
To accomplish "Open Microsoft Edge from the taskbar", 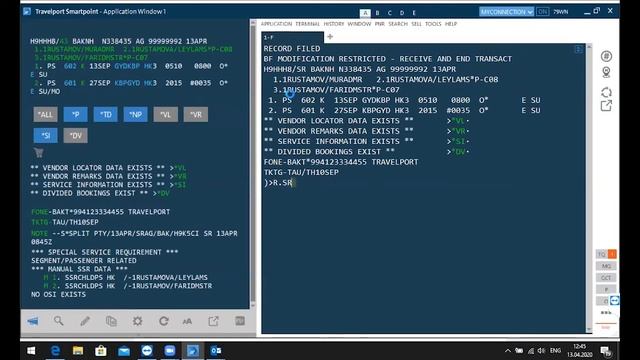I will 55,351.
